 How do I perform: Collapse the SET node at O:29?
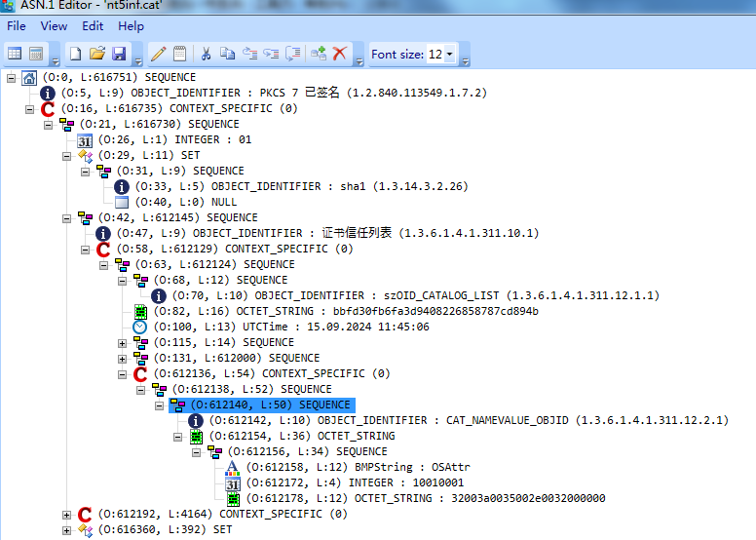pyautogui.click(x=66, y=156)
